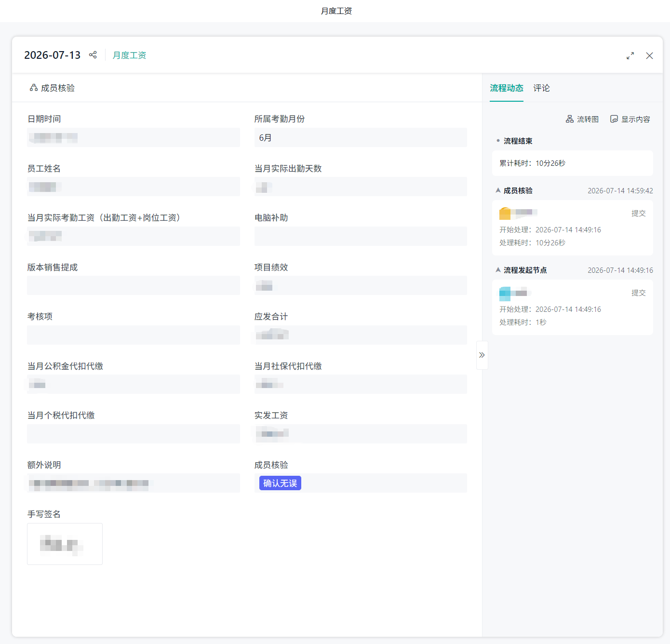The height and width of the screenshot is (644, 670).
Task: Click the 考核项 input field
Action: coord(134,335)
